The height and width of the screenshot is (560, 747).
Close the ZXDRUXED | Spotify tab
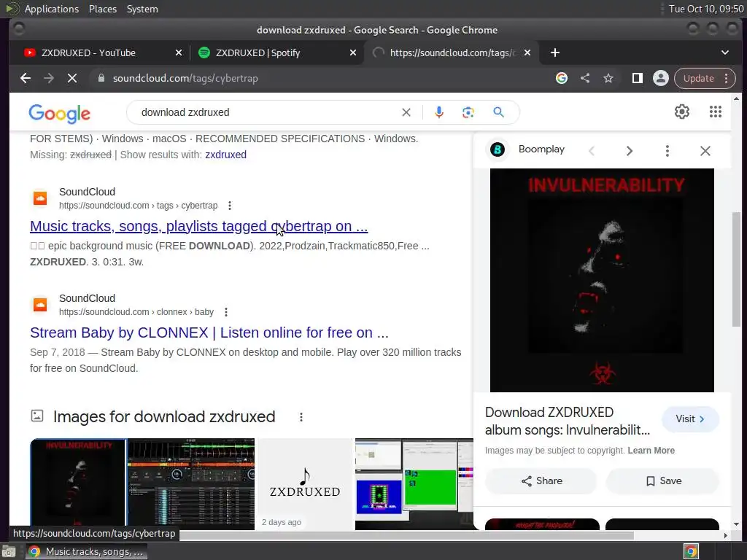point(353,52)
